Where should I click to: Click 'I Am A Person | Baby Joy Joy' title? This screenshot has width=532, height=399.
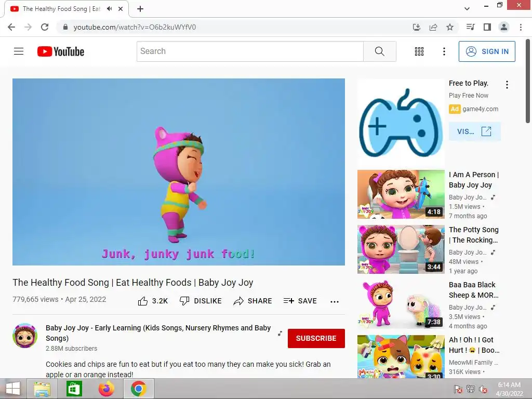474,180
